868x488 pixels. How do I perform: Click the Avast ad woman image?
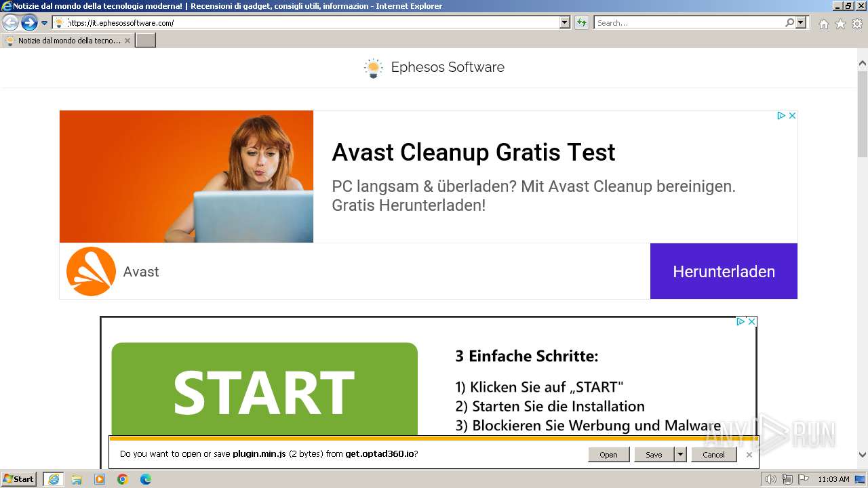click(186, 176)
